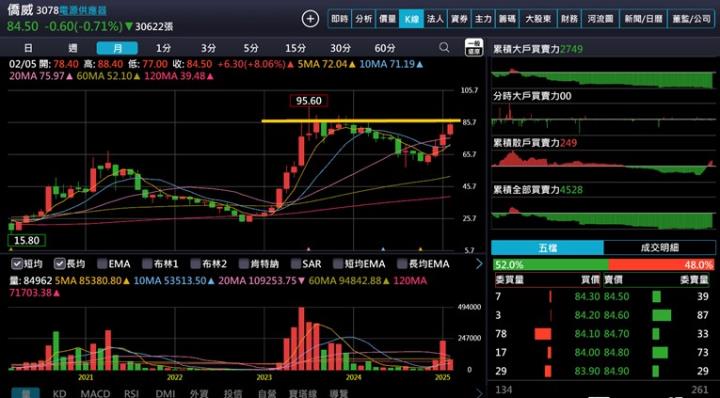Viewport: 720px width, 398px height.
Task: Enable the 布林2 checkbox
Action: (196, 263)
